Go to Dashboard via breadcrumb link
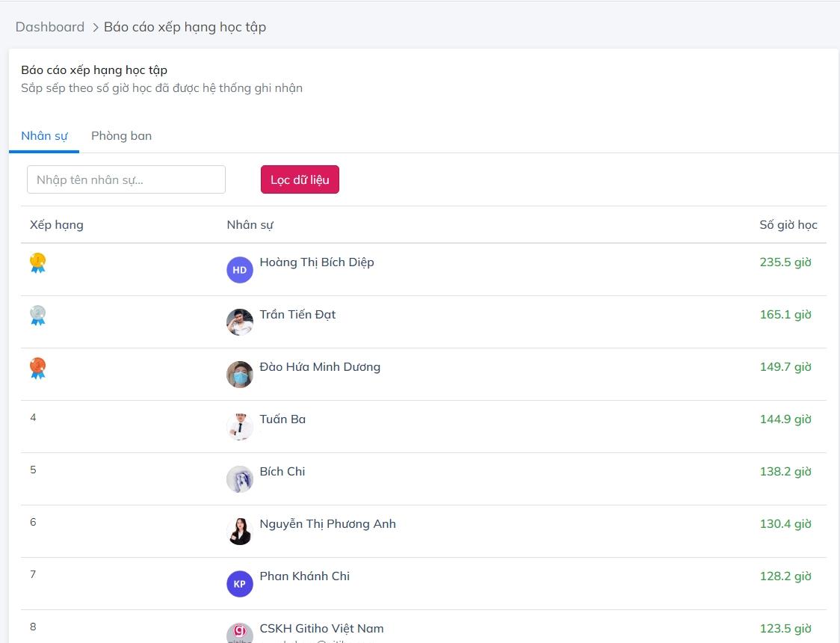Viewport: 840px width, 643px height. [50, 27]
